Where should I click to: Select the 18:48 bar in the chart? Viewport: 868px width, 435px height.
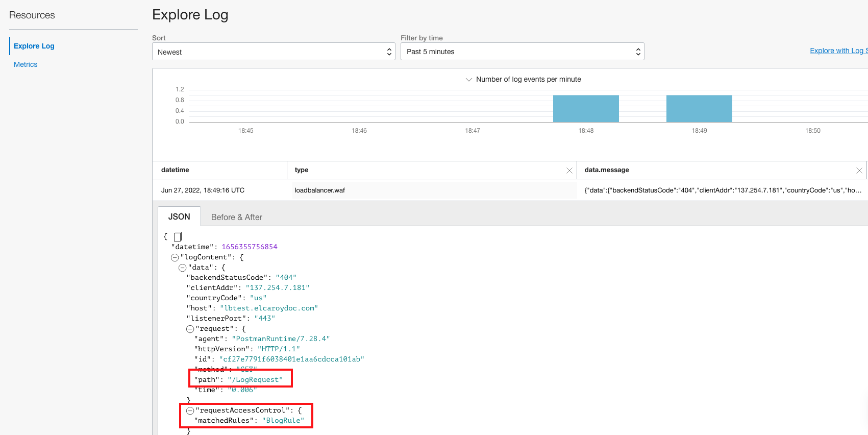pyautogui.click(x=586, y=108)
